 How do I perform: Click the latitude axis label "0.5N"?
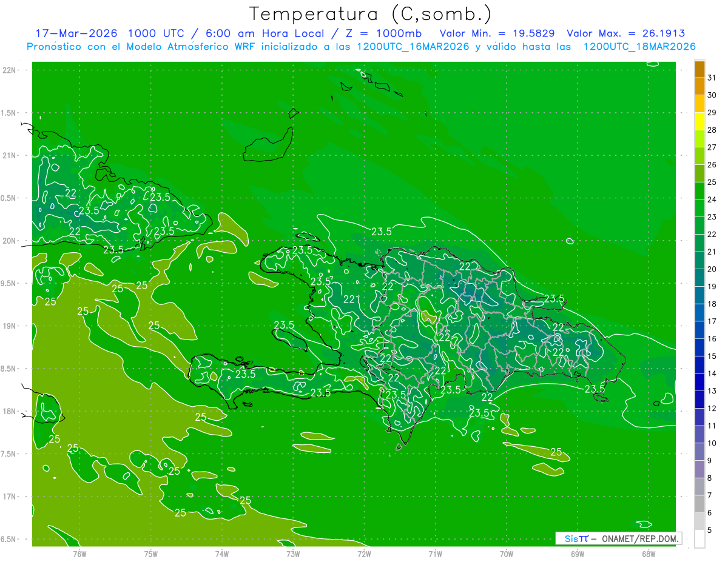pyautogui.click(x=9, y=198)
